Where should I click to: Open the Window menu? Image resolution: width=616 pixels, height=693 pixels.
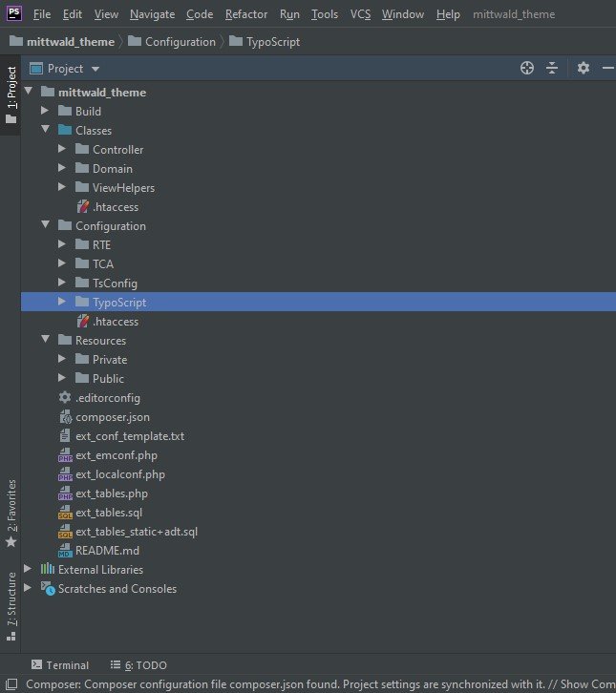pyautogui.click(x=403, y=14)
